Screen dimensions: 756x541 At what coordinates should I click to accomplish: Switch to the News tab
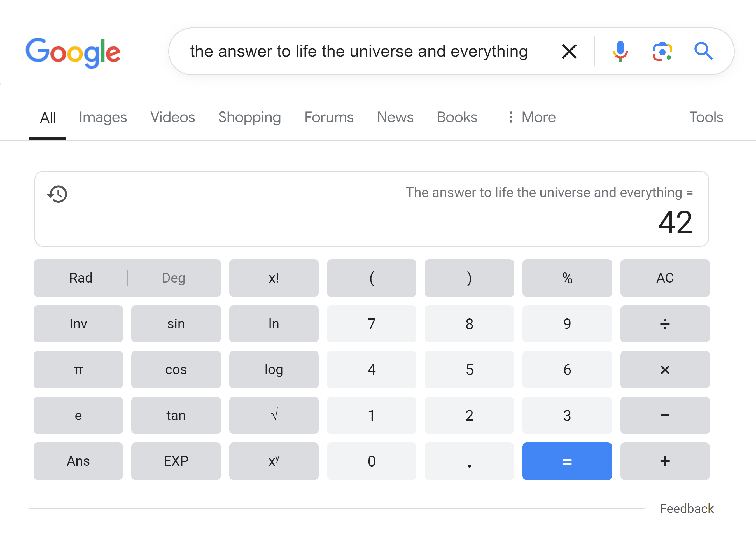point(395,117)
